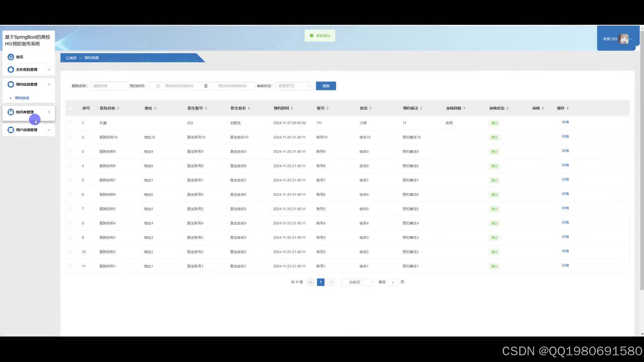Image resolution: width=644 pixels, height=362 pixels.
Task: Click the 医院名称 input field
Action: [109, 86]
